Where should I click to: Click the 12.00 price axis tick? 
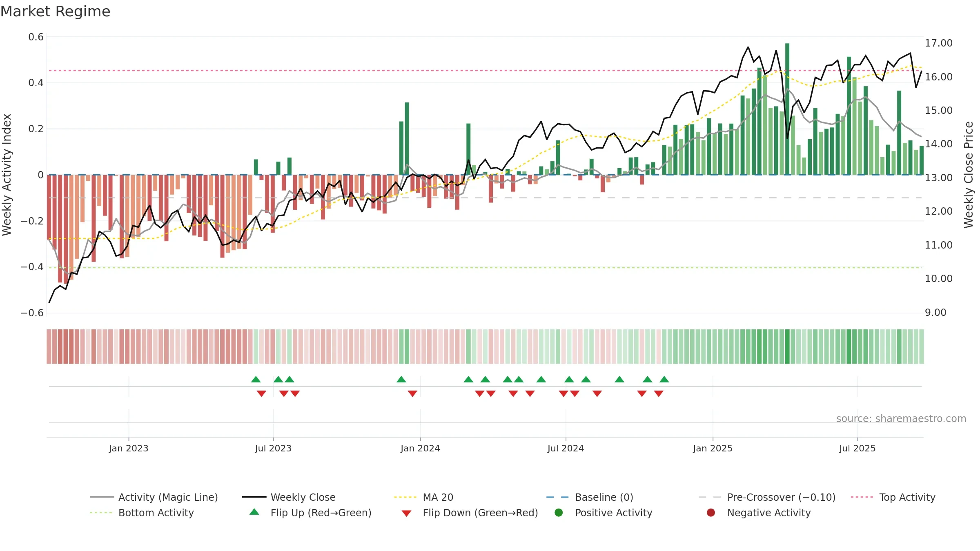pos(939,211)
